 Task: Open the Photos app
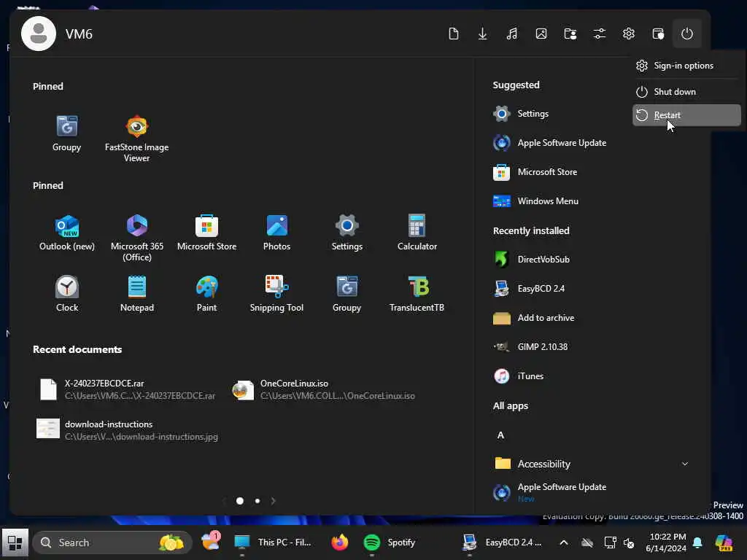coord(276,233)
